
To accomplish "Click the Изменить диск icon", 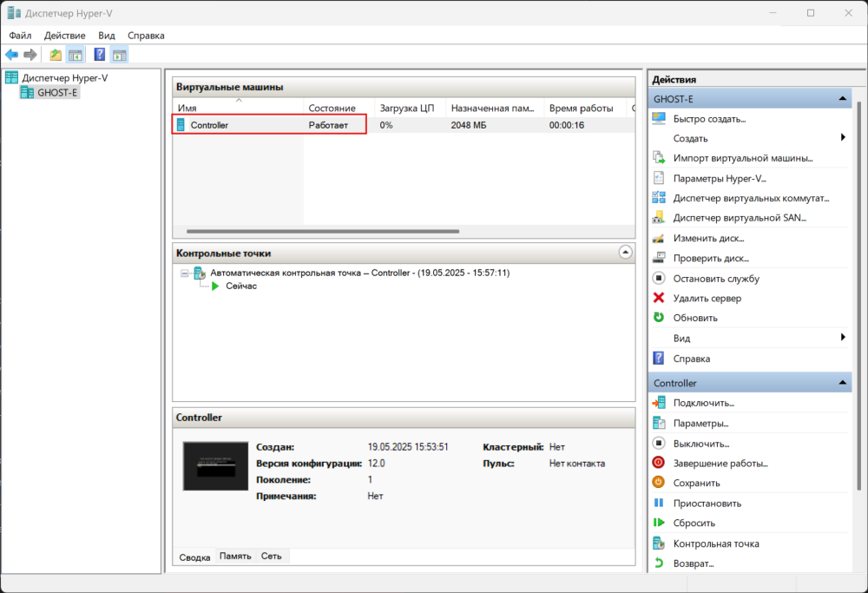I will coord(659,238).
